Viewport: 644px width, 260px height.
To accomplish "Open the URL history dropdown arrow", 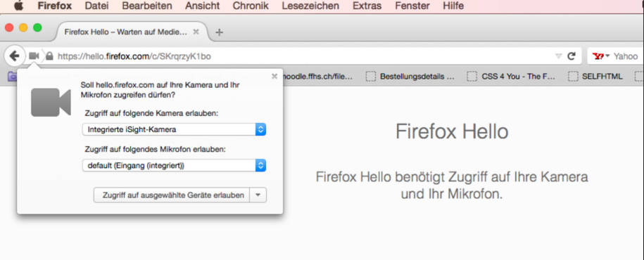I will [558, 56].
